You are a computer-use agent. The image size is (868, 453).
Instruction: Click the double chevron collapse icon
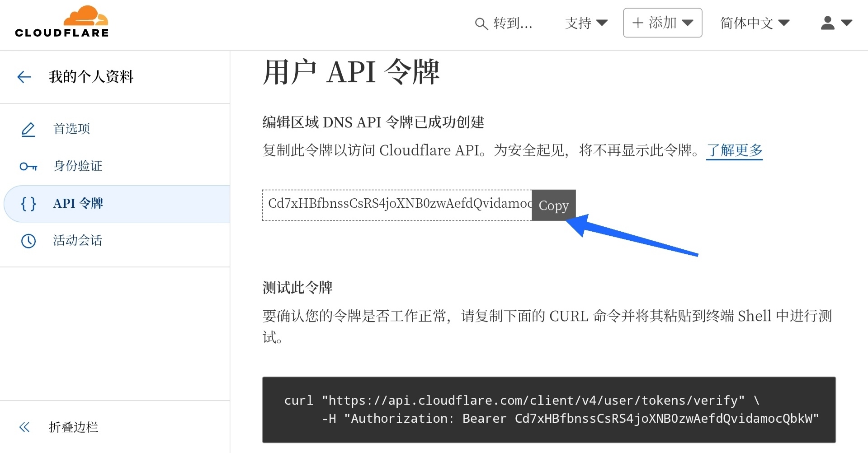coord(24,427)
